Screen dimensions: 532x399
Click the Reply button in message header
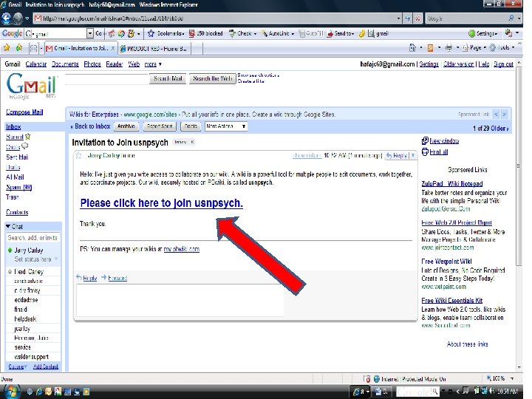pyautogui.click(x=397, y=155)
